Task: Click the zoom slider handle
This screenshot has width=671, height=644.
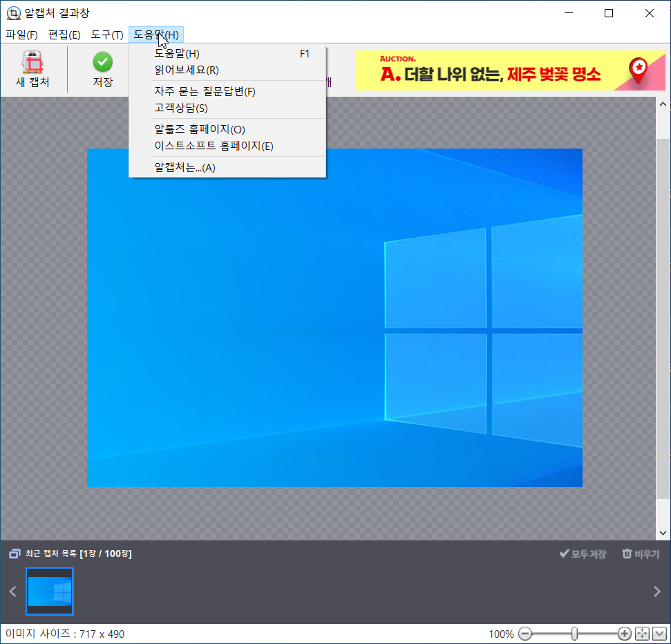Action: [574, 634]
